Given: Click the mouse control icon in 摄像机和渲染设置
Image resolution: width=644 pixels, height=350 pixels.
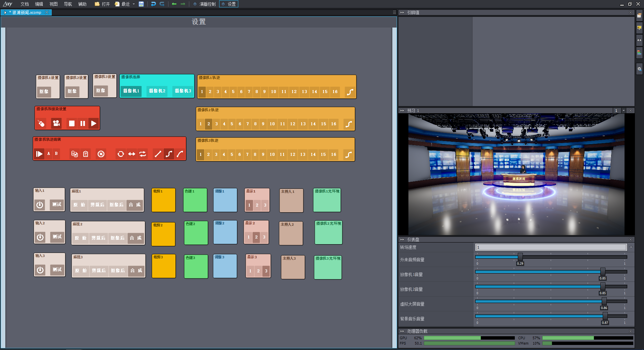Looking at the screenshot, I should (41, 124).
